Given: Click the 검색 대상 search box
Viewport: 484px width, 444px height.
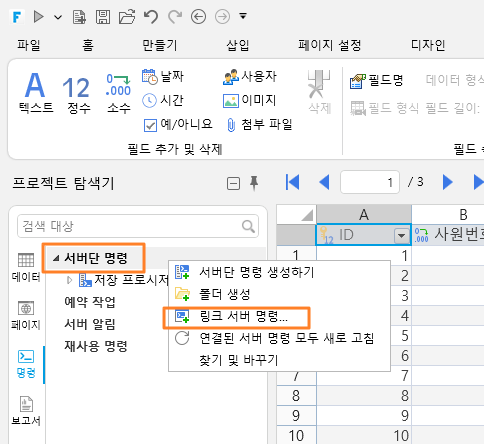Looking at the screenshot, I should (138, 226).
